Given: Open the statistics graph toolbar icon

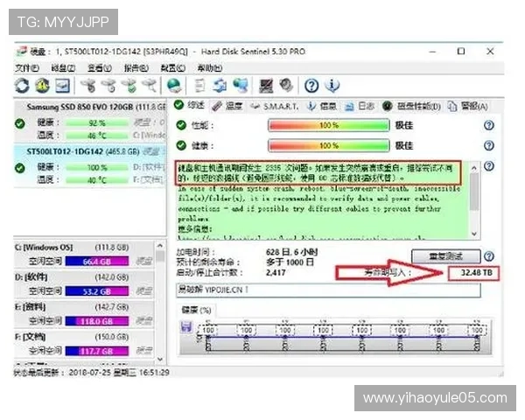Looking at the screenshot, I should (63, 86).
